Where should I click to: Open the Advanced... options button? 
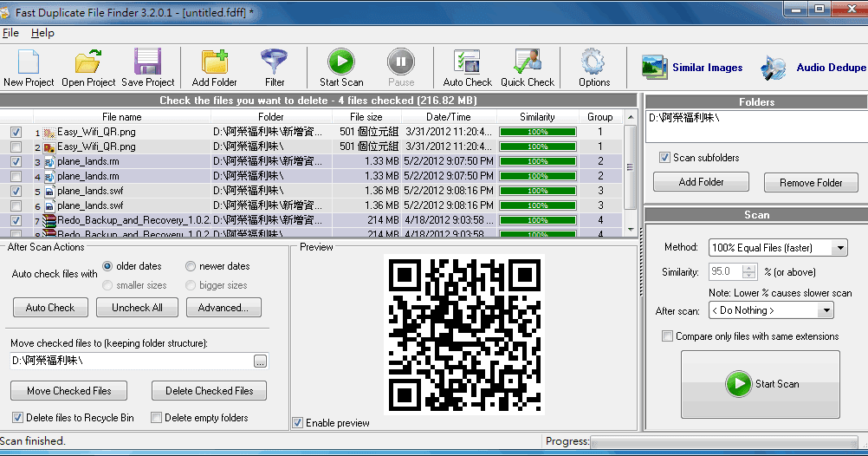223,308
